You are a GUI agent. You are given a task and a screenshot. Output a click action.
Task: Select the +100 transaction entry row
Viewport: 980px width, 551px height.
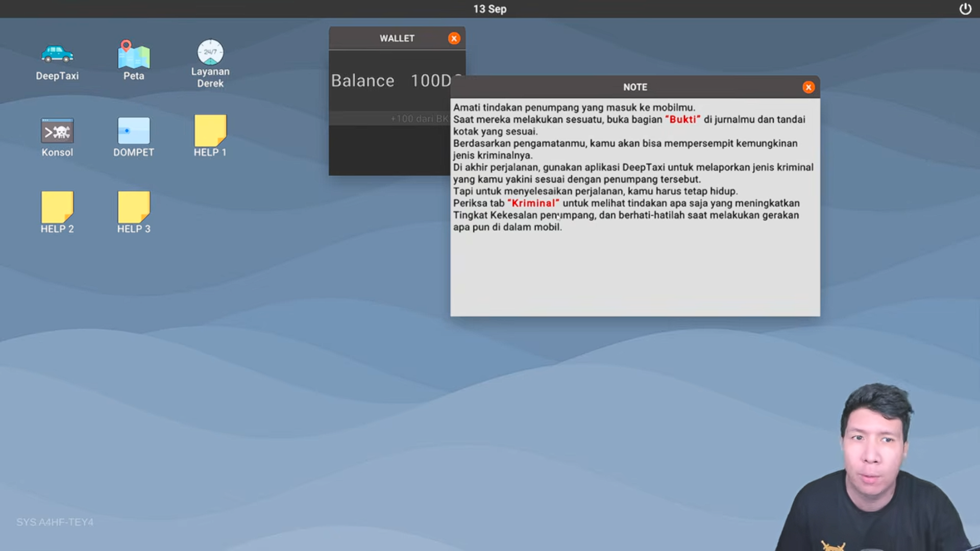[390, 118]
